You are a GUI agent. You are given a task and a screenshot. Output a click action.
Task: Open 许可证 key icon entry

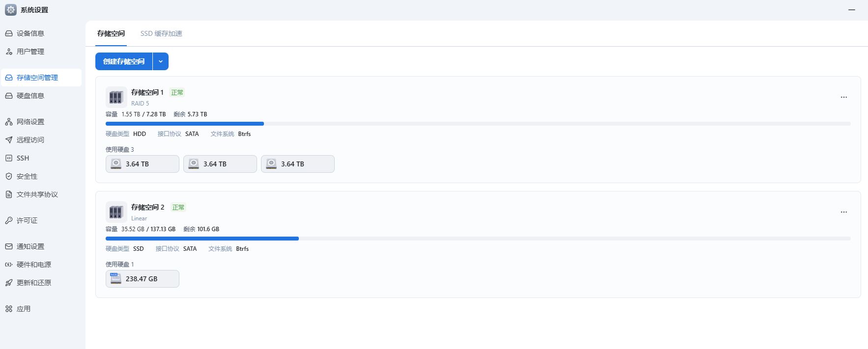coord(9,220)
